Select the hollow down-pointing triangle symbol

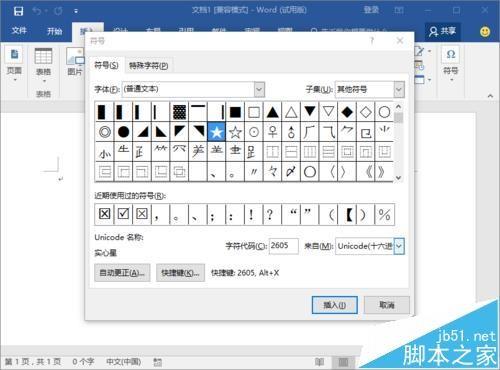coord(328,112)
